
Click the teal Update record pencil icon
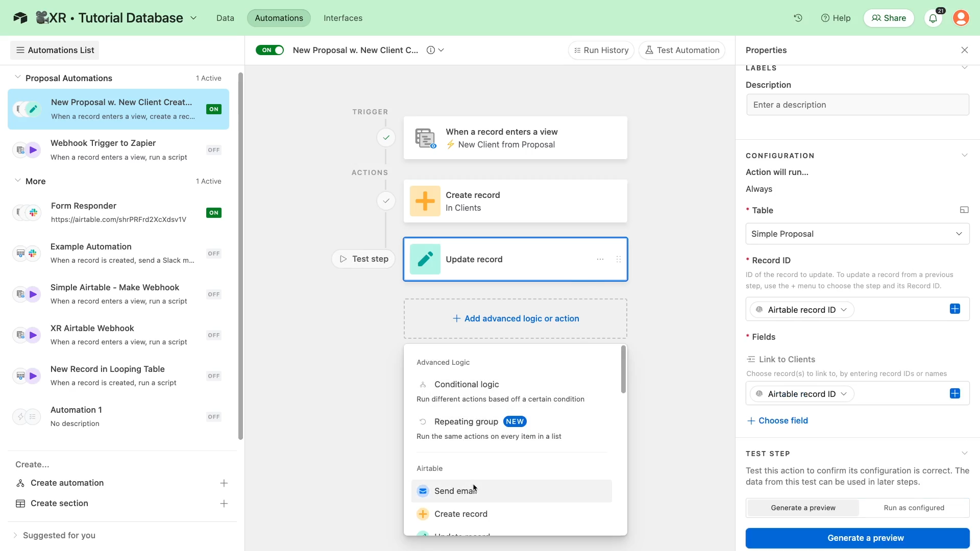pyautogui.click(x=425, y=259)
